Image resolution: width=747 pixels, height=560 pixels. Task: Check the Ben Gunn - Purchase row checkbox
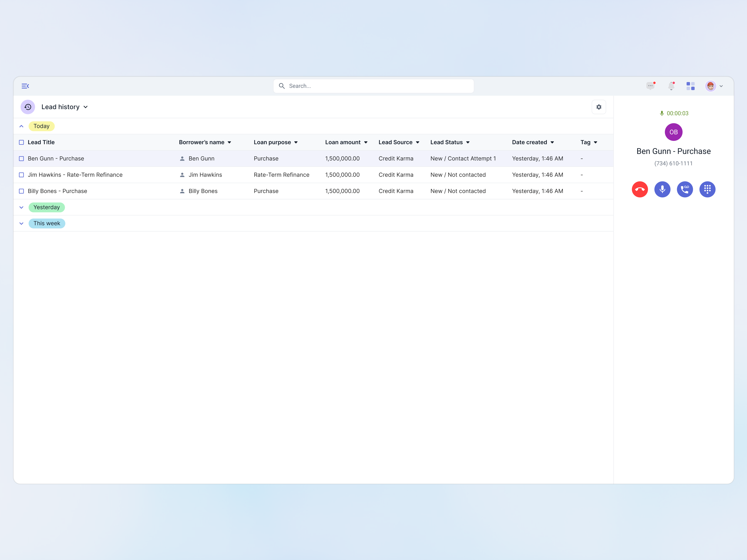pyautogui.click(x=21, y=159)
